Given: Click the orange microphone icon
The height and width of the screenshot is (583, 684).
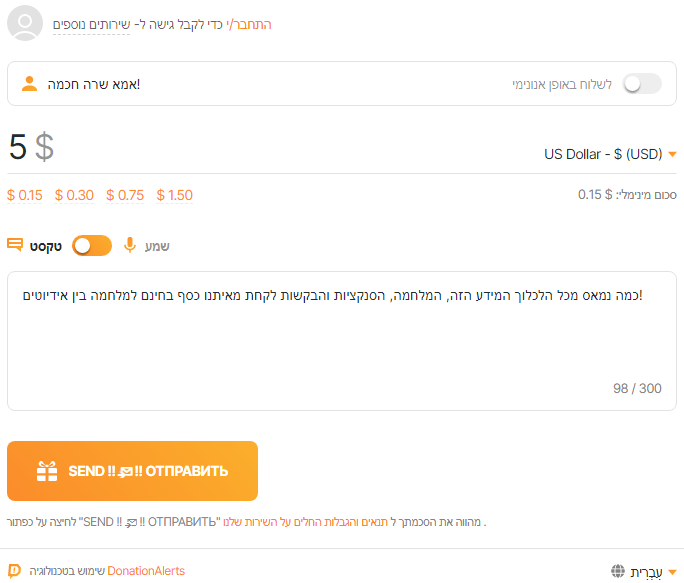Looking at the screenshot, I should tap(129, 245).
